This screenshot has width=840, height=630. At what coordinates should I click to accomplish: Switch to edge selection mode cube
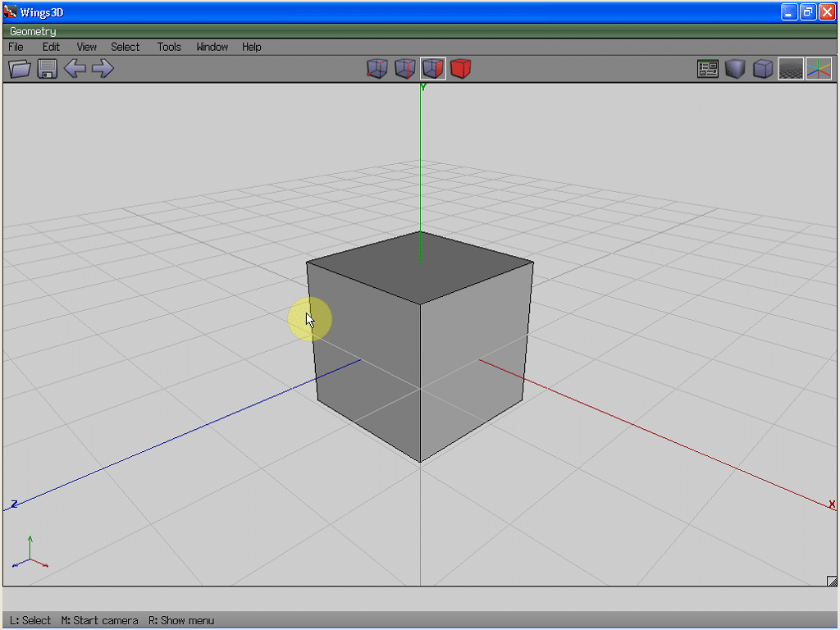[x=405, y=69]
